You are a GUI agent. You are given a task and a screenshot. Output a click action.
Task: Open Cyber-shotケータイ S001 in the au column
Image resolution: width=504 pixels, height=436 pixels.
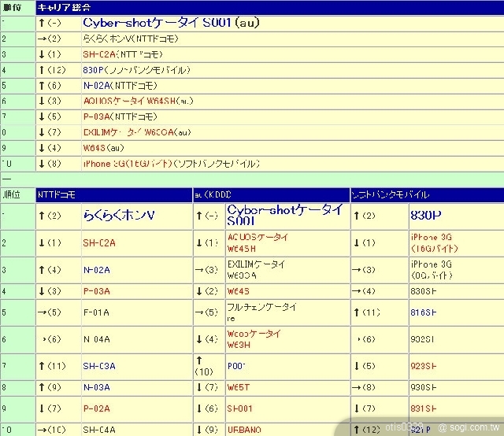[285, 216]
